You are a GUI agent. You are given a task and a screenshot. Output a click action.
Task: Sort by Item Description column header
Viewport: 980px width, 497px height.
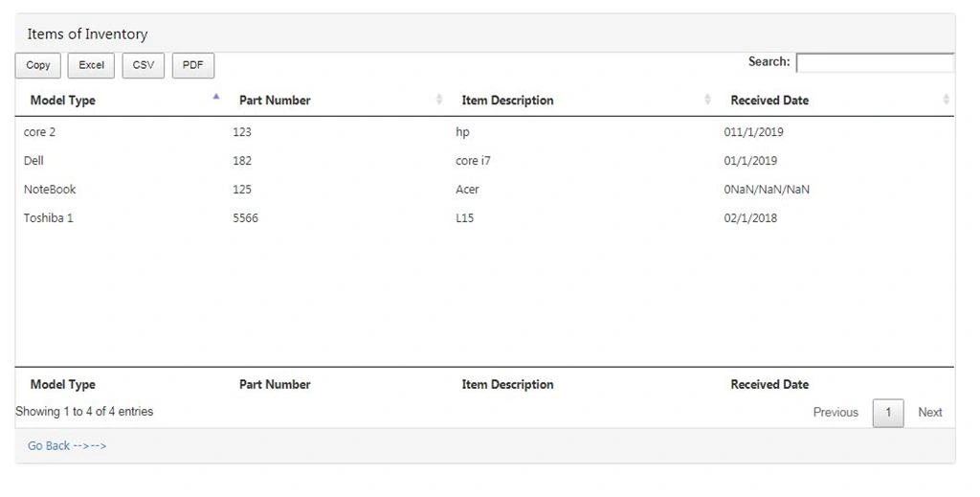click(x=507, y=100)
